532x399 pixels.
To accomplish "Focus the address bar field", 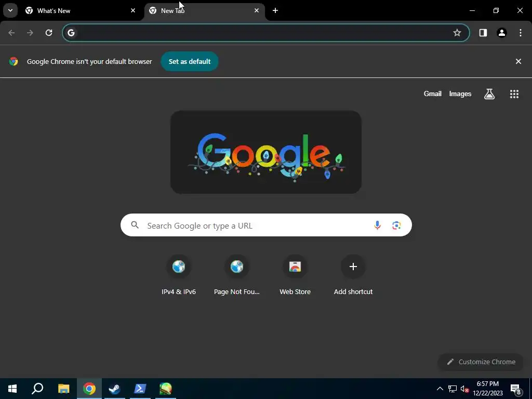I will pyautogui.click(x=265, y=33).
